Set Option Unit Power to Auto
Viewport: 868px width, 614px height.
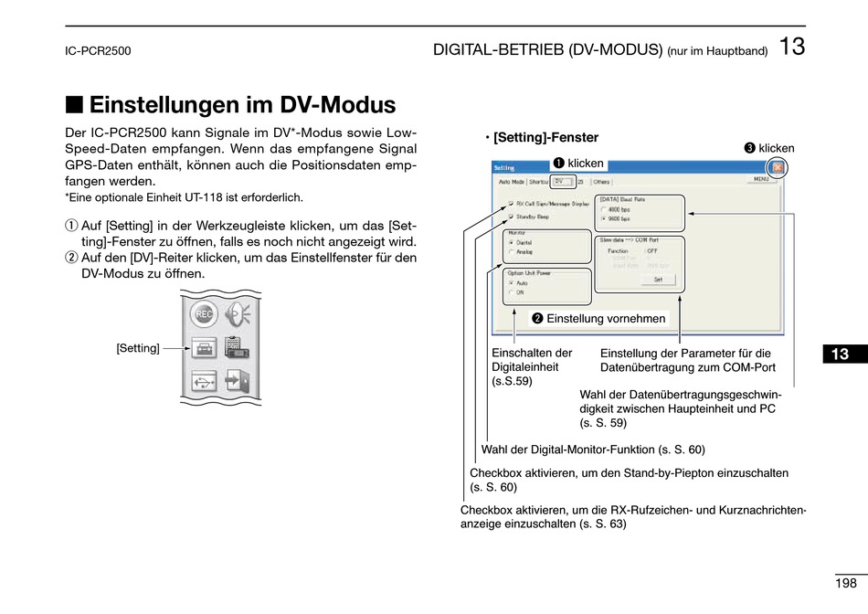pos(511,283)
